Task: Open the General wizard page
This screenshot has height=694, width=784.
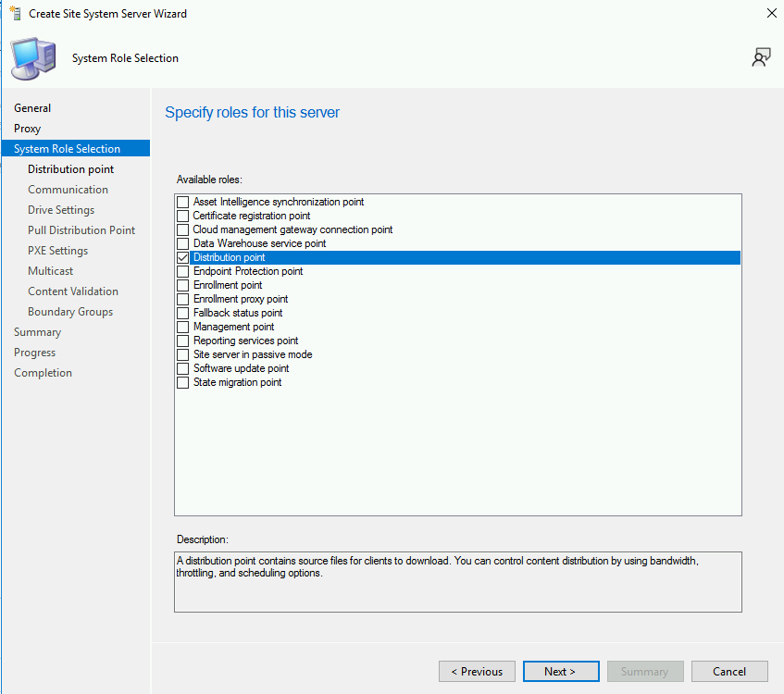Action: (32, 108)
